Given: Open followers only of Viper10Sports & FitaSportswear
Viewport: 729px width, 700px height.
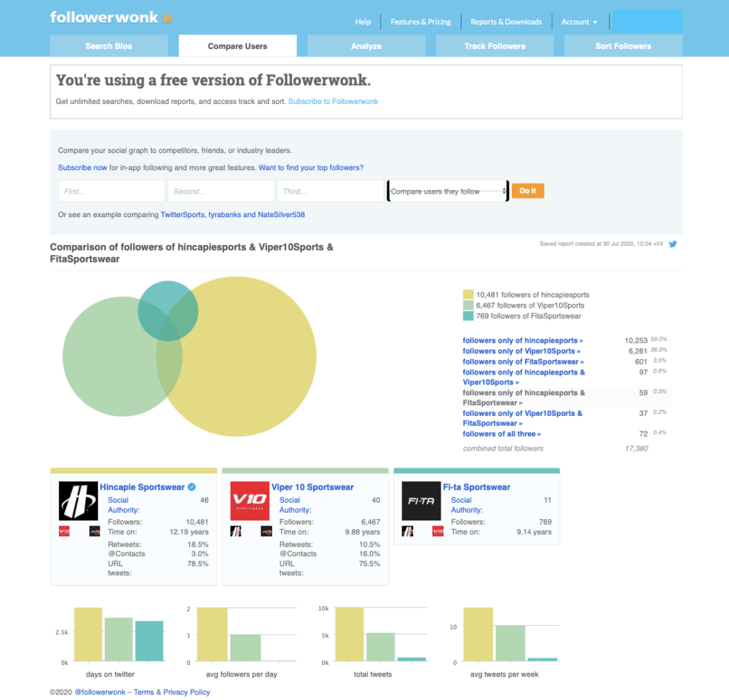Looking at the screenshot, I should (x=523, y=418).
